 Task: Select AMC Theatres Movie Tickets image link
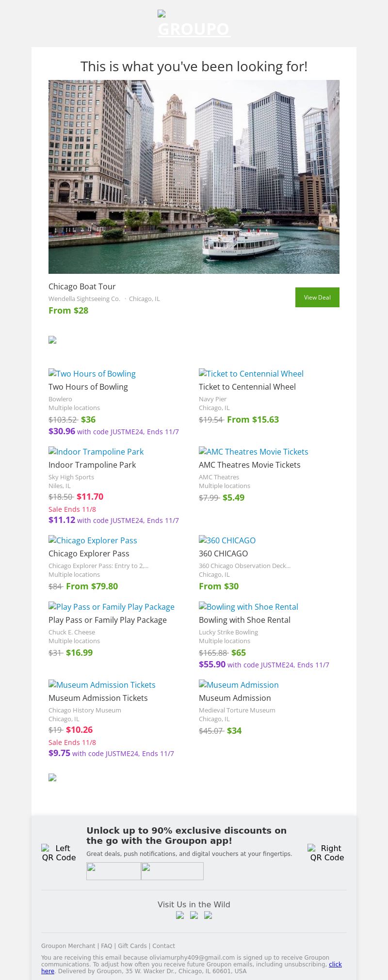(x=254, y=452)
